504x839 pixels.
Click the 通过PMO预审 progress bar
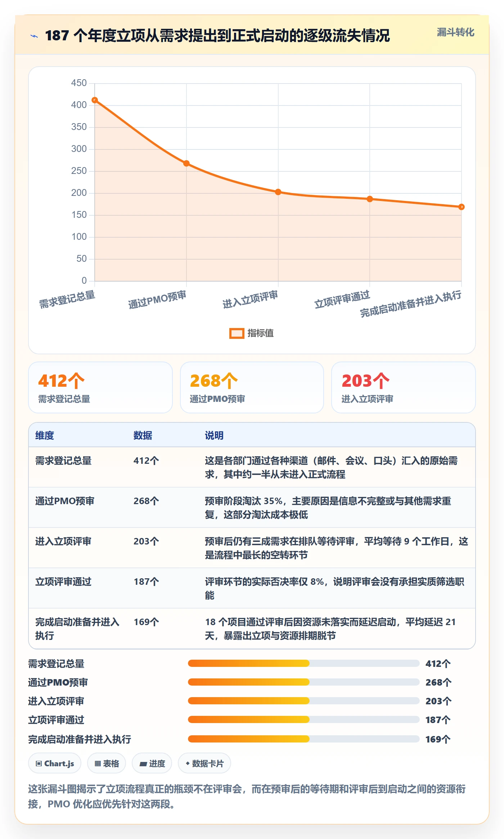coord(303,682)
